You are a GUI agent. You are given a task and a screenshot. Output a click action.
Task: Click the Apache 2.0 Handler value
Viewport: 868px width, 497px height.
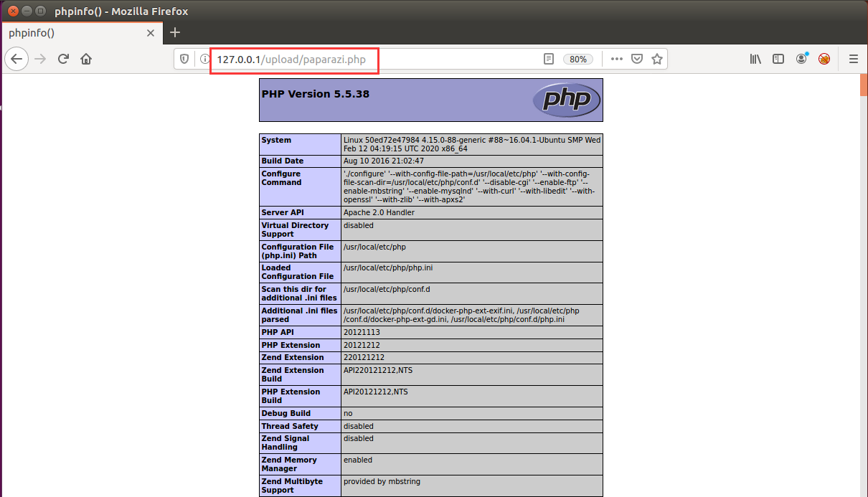tap(379, 213)
